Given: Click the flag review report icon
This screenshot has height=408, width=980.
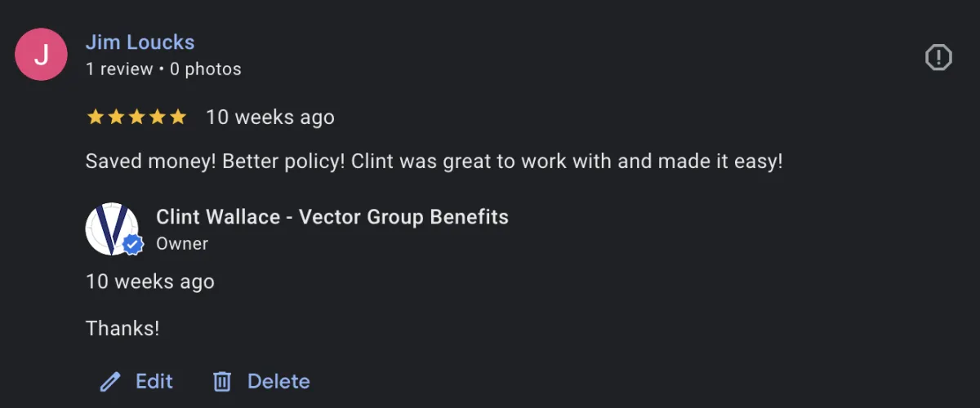Looking at the screenshot, I should 938,57.
